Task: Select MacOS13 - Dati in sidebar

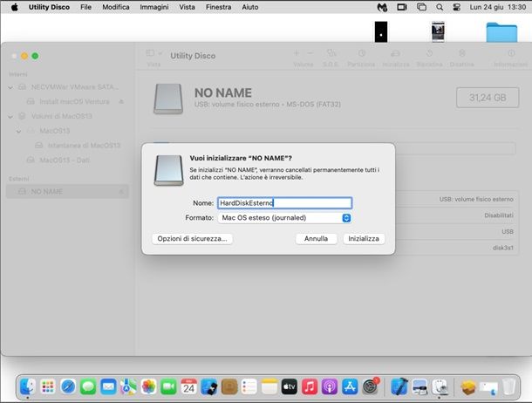Action: 65,161
